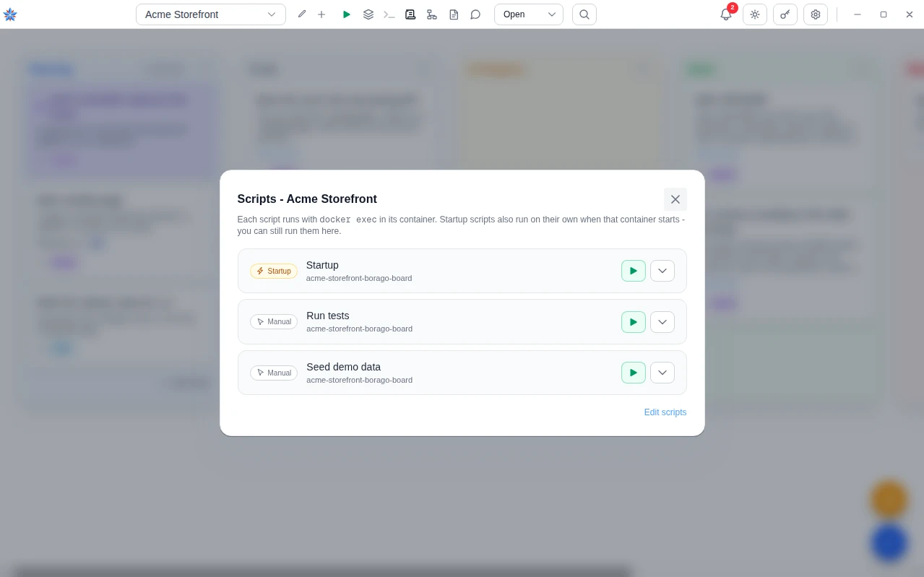Screen dimensions: 924x577
Task: Click the horizontal scrollbar at the bottom
Action: coord(323,572)
